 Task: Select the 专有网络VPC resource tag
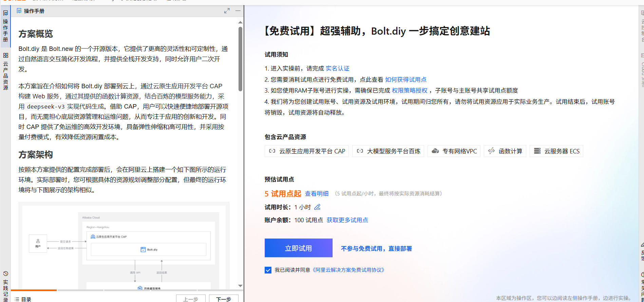454,151
